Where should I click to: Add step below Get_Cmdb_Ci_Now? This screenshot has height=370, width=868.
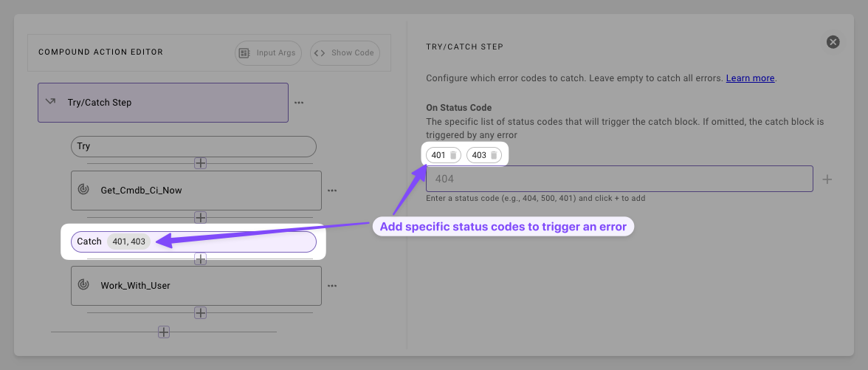pos(201,217)
